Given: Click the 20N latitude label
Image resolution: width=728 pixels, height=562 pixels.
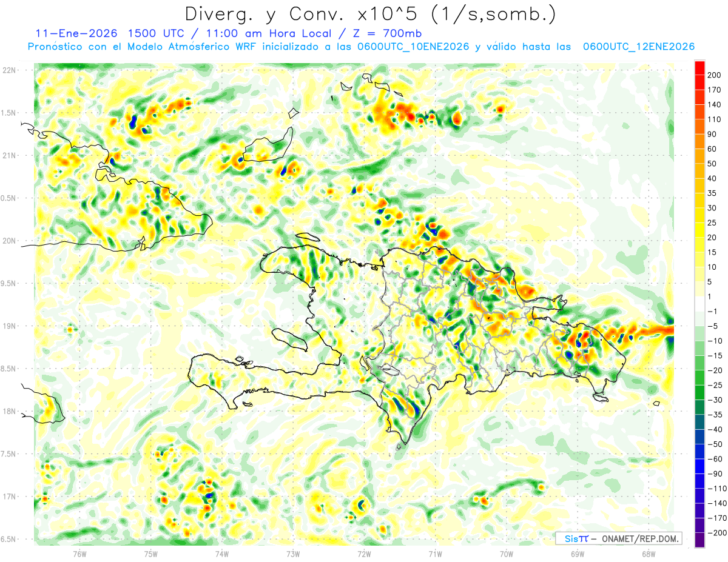Looking at the screenshot, I should [9, 241].
